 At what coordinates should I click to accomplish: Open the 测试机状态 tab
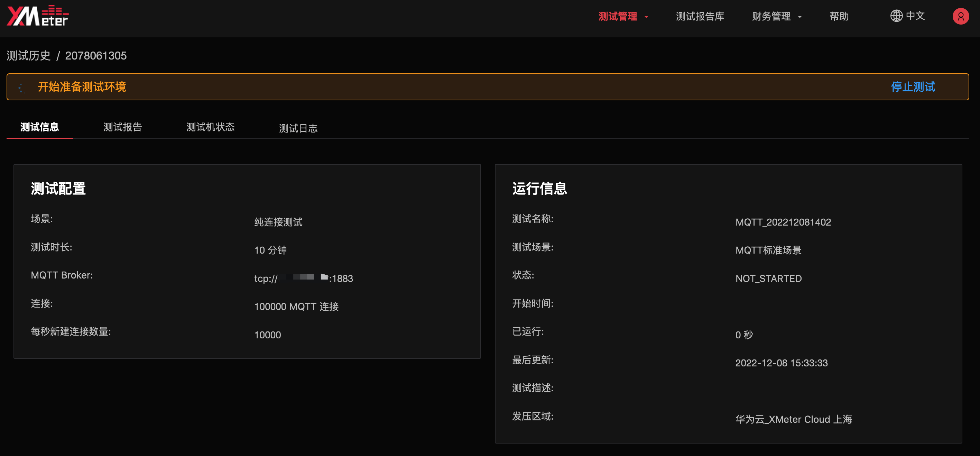(210, 127)
